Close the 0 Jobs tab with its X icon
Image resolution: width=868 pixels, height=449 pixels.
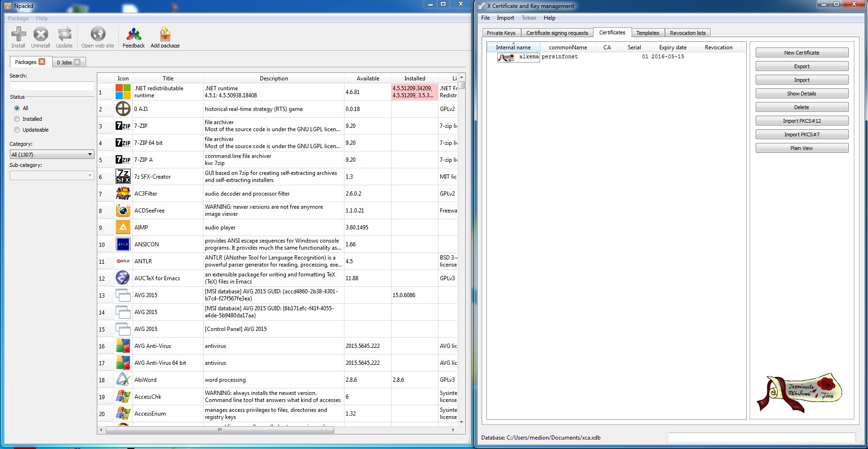[77, 62]
